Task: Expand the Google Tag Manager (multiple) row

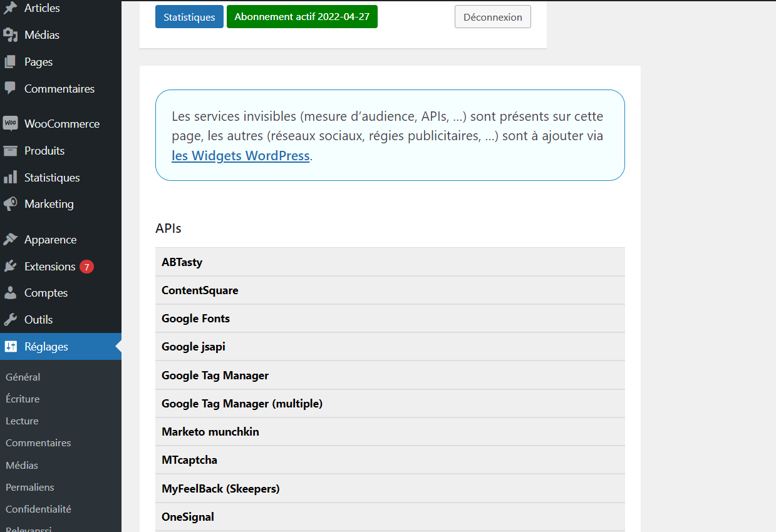Action: (x=390, y=404)
